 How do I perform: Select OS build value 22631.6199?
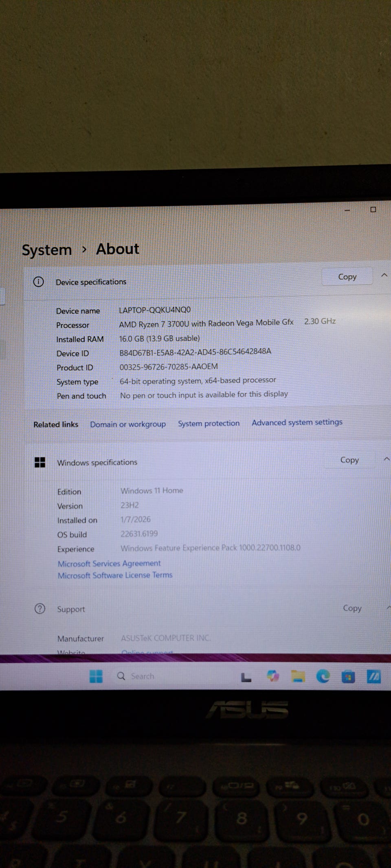click(x=139, y=533)
